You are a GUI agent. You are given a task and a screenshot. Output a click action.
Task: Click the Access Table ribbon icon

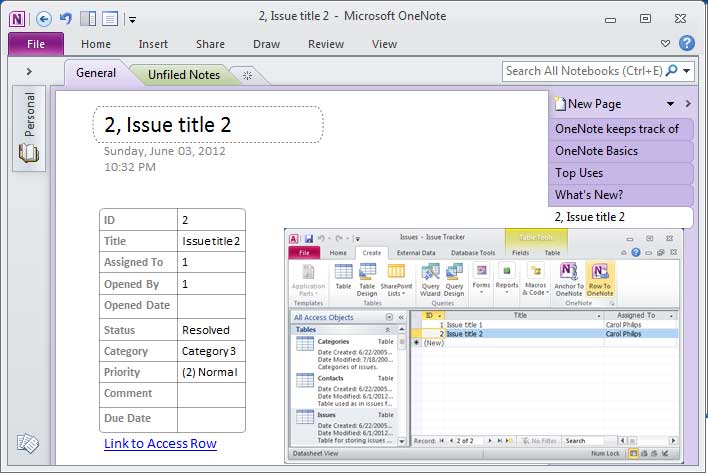tap(343, 276)
